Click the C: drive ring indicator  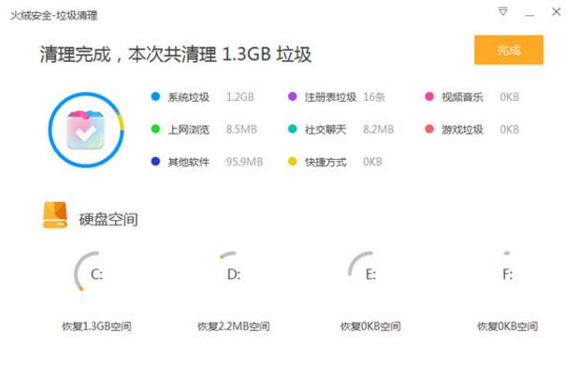[93, 274]
